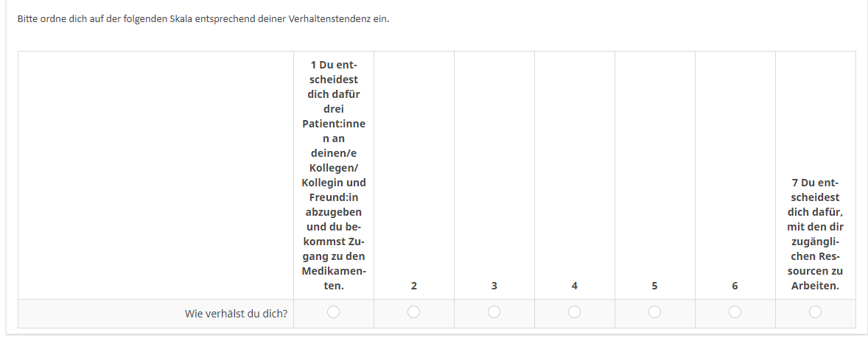Mark the radio button under column 5
The width and height of the screenshot is (868, 338).
tap(655, 312)
